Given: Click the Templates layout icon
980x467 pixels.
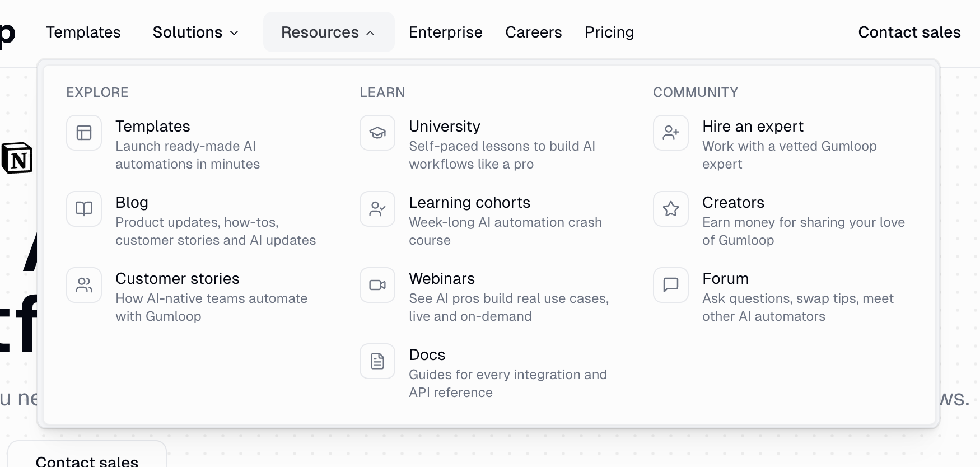Looking at the screenshot, I should [x=84, y=133].
